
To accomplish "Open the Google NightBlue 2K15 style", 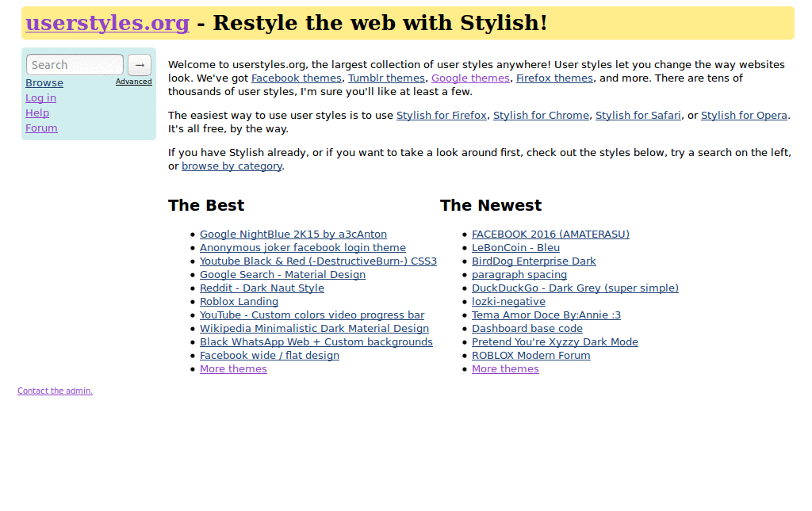I will tap(293, 234).
